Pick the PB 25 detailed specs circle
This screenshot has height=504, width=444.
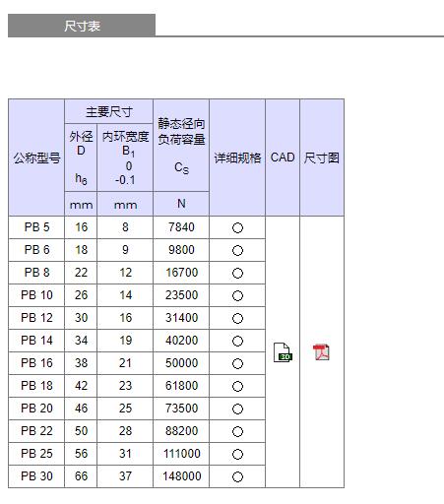point(237,454)
